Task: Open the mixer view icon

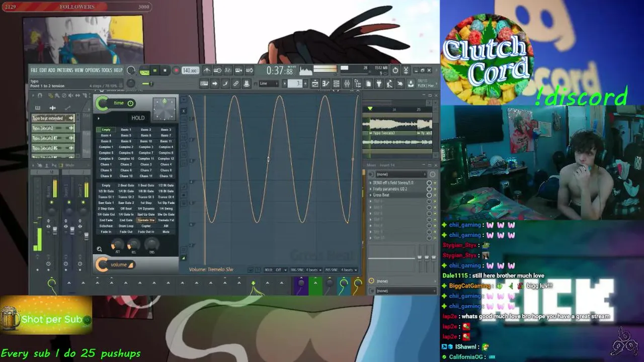Action: tap(347, 83)
